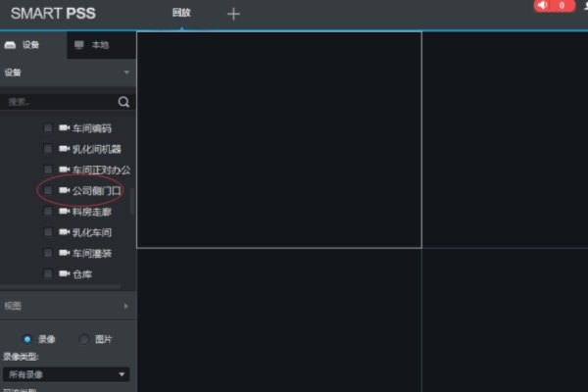588x392 pixels.
Task: Tick the 乳化车间 camera checkbox
Action: [47, 233]
